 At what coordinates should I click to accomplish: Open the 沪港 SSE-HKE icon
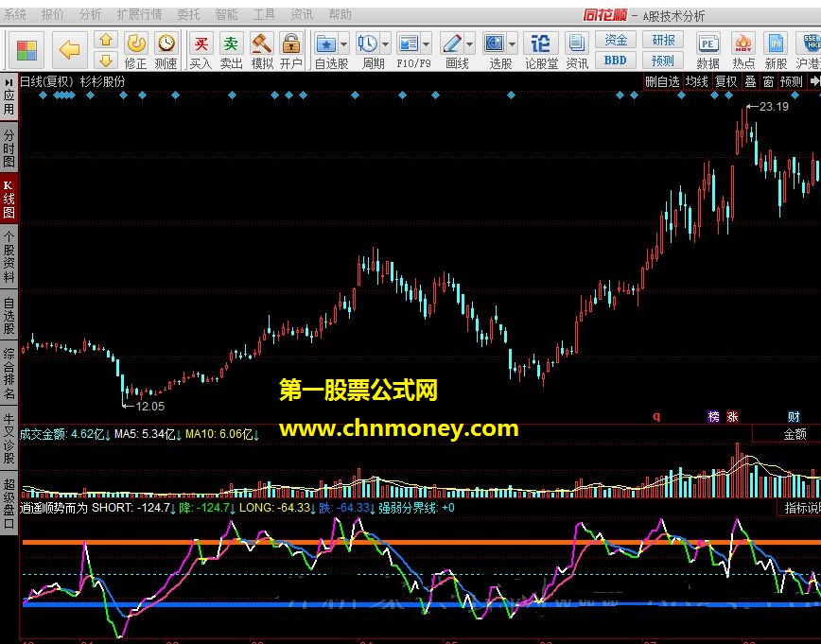[x=808, y=51]
